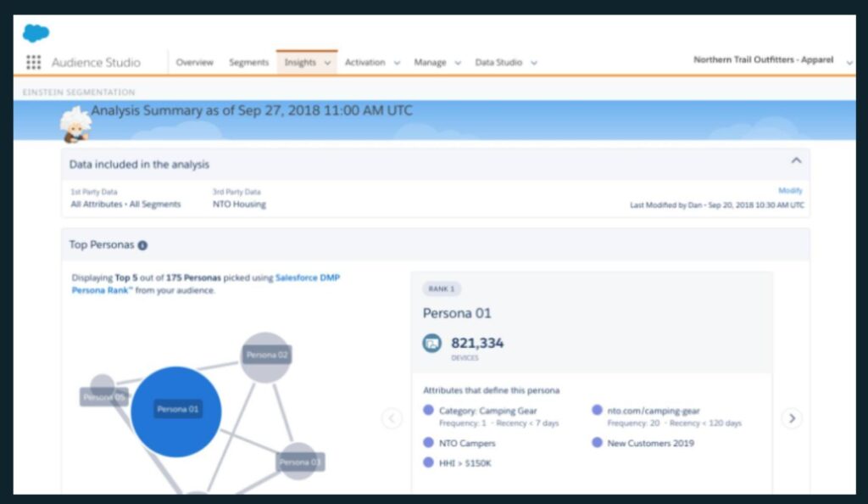The height and width of the screenshot is (504, 868).
Task: Expand the Manage dropdown chevron
Action: coord(457,63)
